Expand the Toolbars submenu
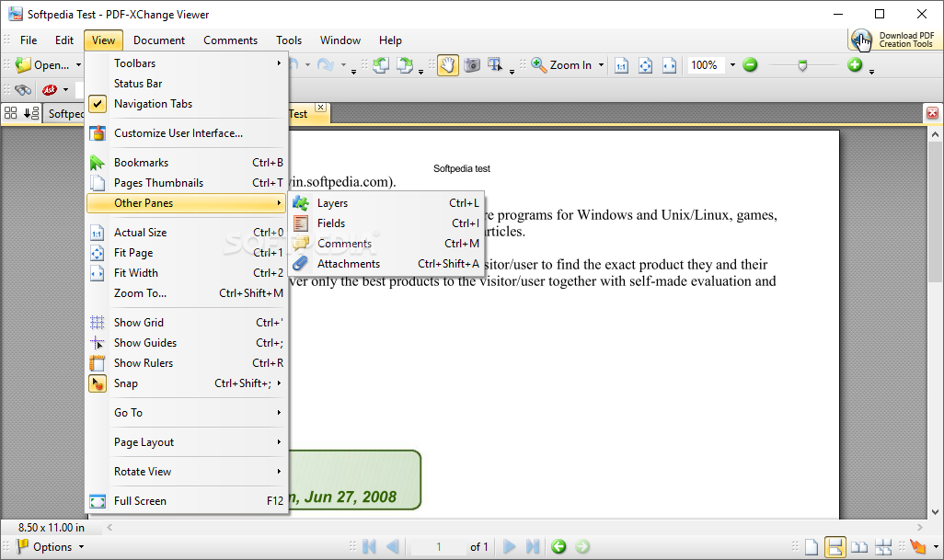This screenshot has width=944, height=560. tap(187, 63)
